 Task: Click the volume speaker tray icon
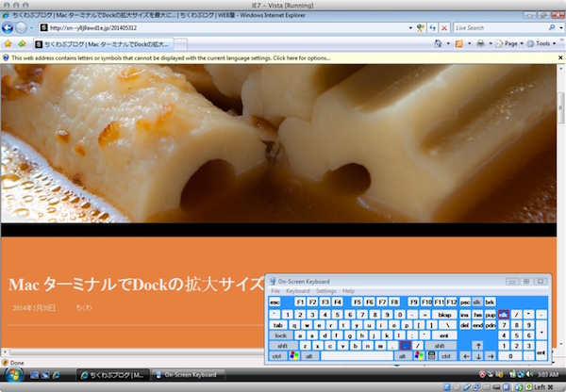[x=530, y=375]
